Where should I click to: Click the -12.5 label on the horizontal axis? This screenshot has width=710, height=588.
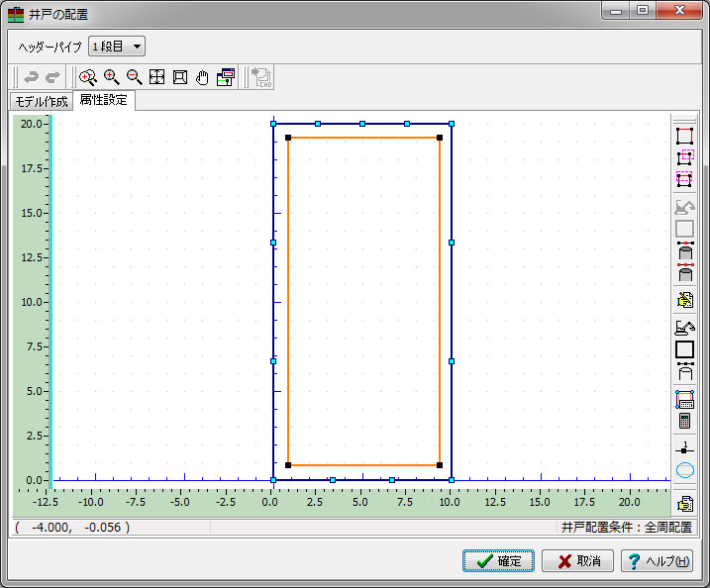46,502
